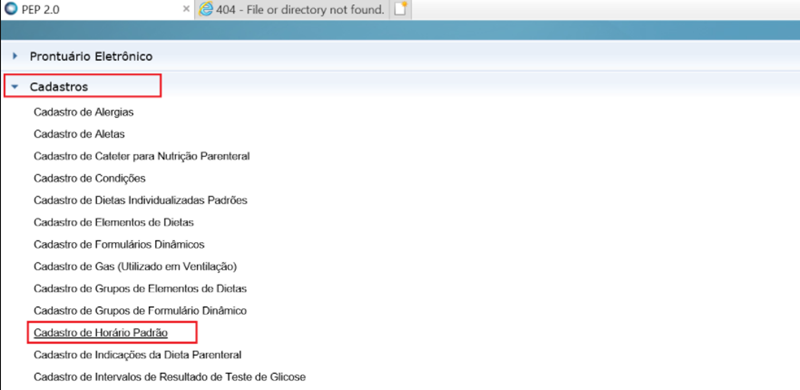Click the Internet Explorer icon on 404 tab

coord(206,10)
